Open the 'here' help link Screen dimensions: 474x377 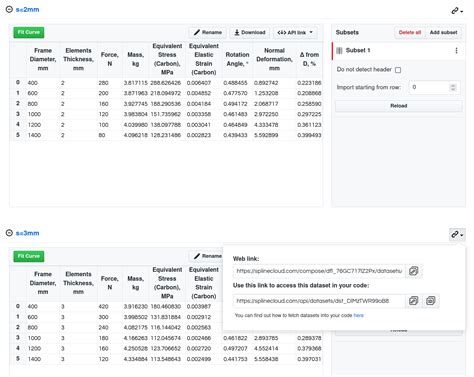point(359,315)
